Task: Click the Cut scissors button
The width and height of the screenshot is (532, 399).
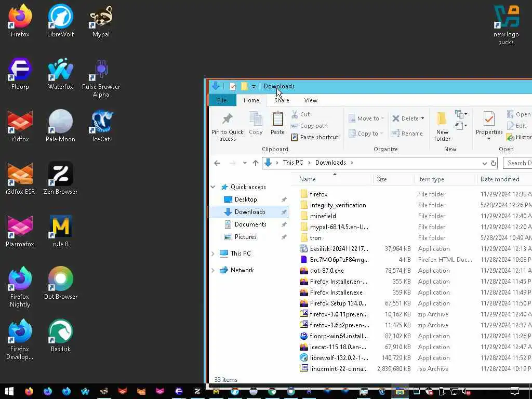Action: click(301, 114)
